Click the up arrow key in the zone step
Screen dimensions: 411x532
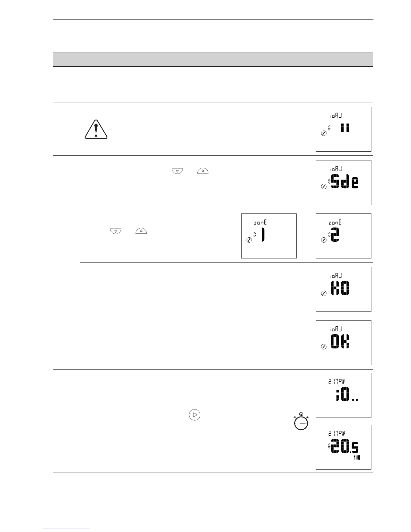[x=141, y=231]
